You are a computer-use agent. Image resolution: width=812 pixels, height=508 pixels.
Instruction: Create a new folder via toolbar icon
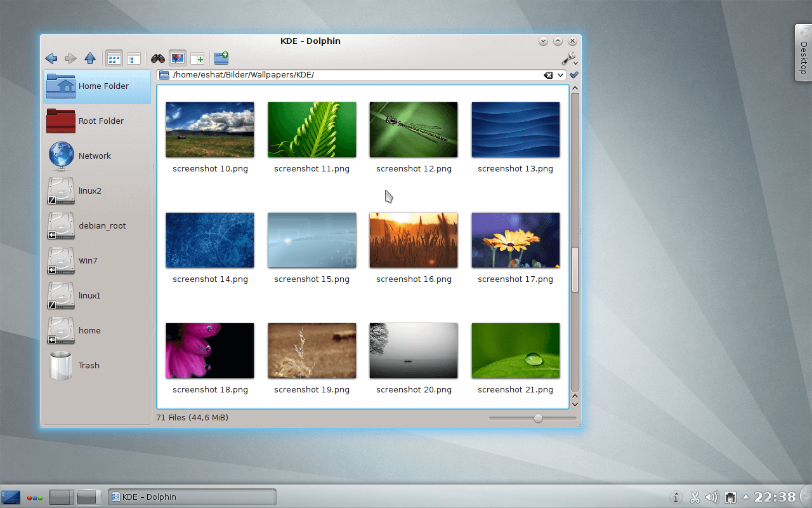(221, 58)
